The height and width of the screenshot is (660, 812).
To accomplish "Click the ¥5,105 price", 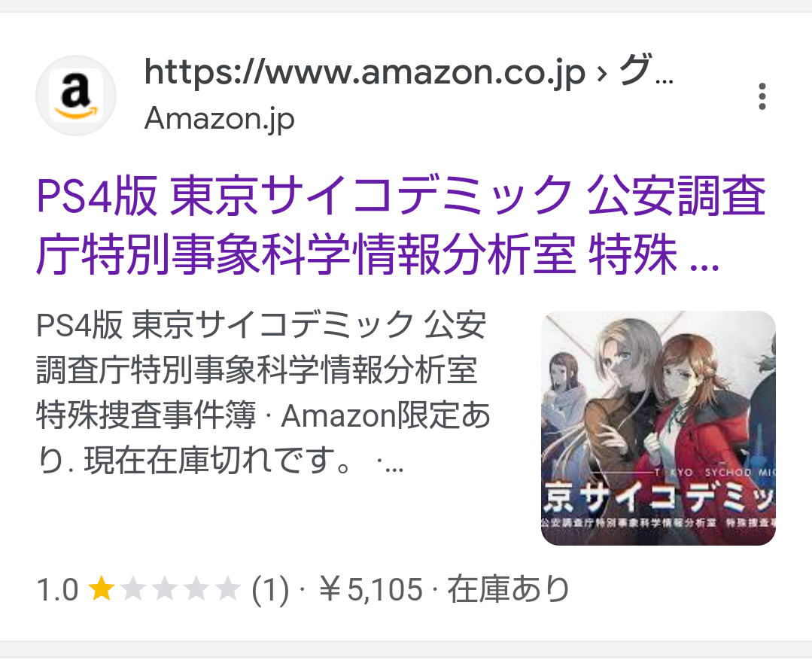I will (371, 590).
